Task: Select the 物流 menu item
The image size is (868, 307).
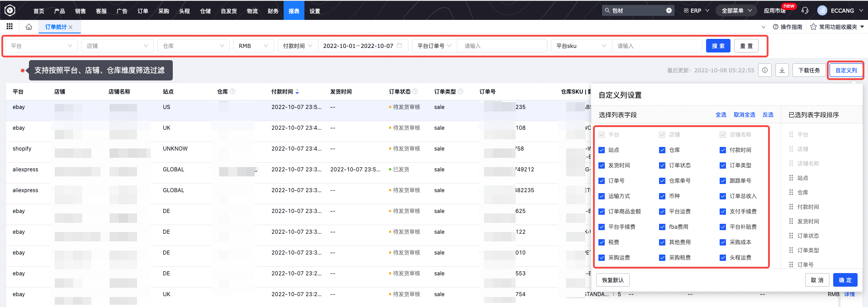Action: click(x=252, y=11)
